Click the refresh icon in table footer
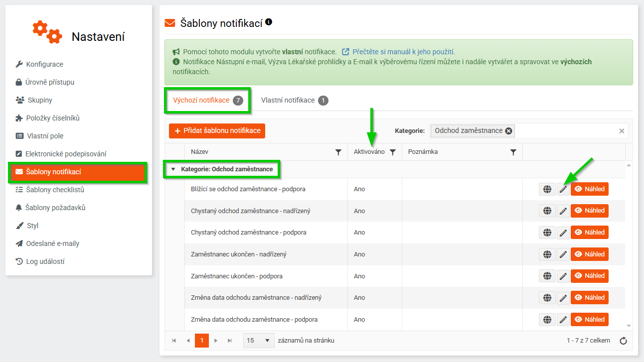This screenshot has width=644, height=362. 623,341
